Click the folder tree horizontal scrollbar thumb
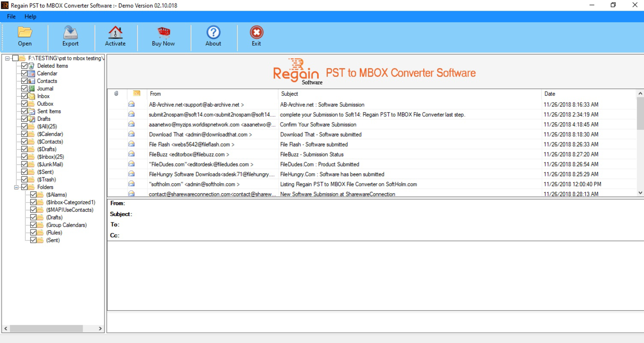 click(46, 328)
